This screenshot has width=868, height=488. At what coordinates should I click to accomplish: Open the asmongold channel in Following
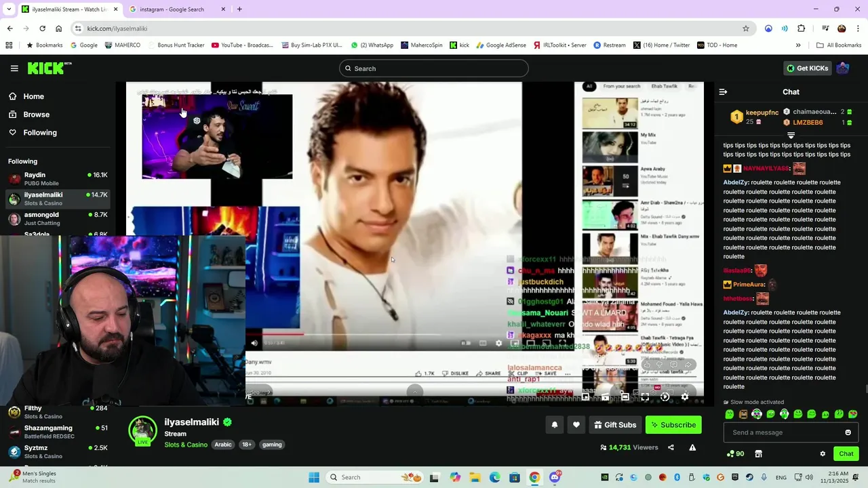(58, 219)
